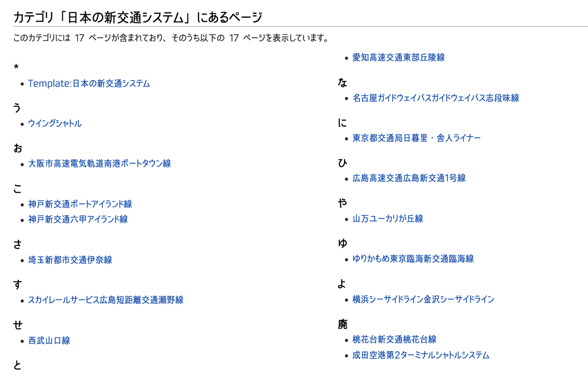588x379 pixels.
Task: Click the category heading カテゴリ「日本の新交通システム」にあるページ
Action: pyautogui.click(x=138, y=17)
